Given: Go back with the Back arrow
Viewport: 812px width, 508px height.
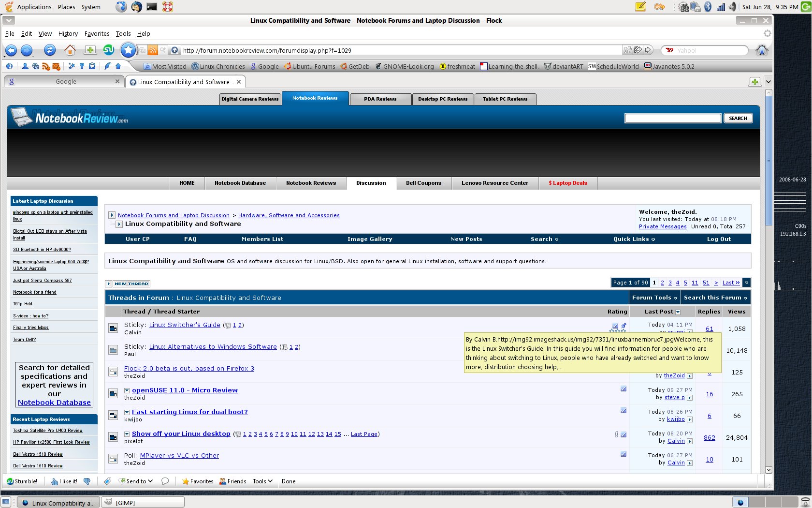Looking at the screenshot, I should [x=11, y=50].
